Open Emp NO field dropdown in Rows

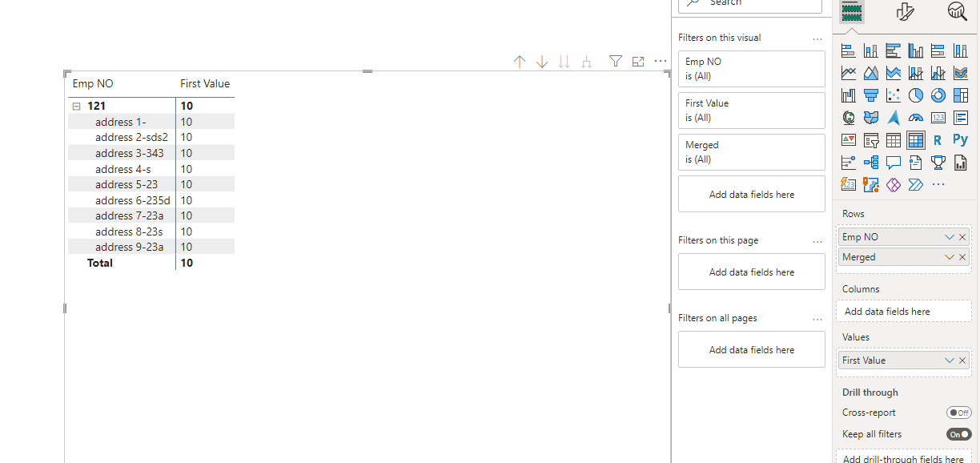[950, 237]
